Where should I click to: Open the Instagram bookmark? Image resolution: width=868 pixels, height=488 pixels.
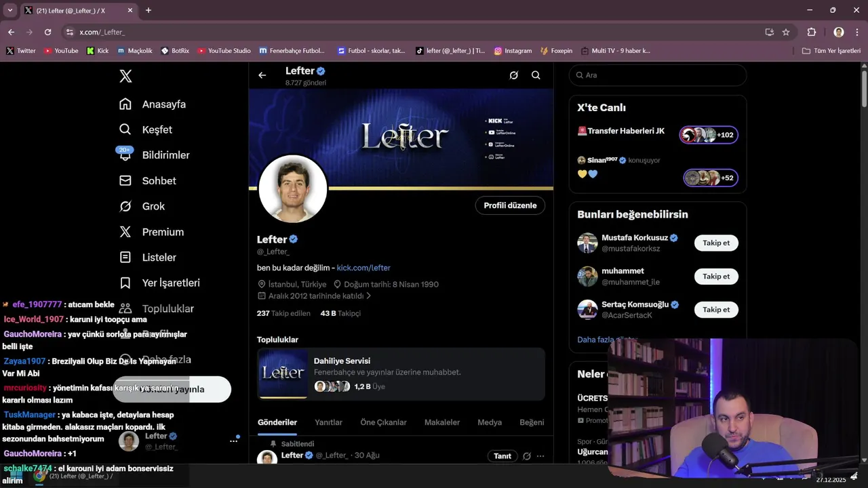click(513, 51)
